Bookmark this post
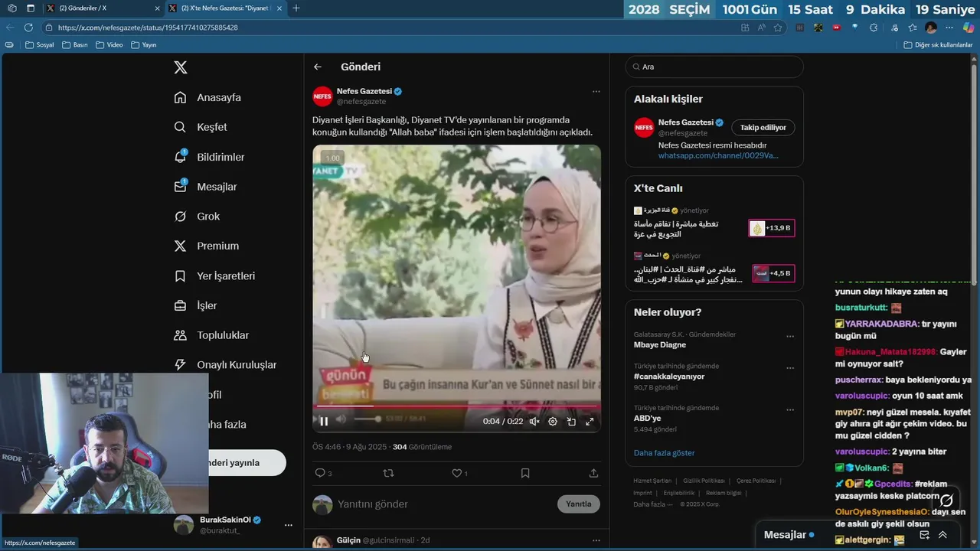980x551 pixels. click(x=525, y=473)
